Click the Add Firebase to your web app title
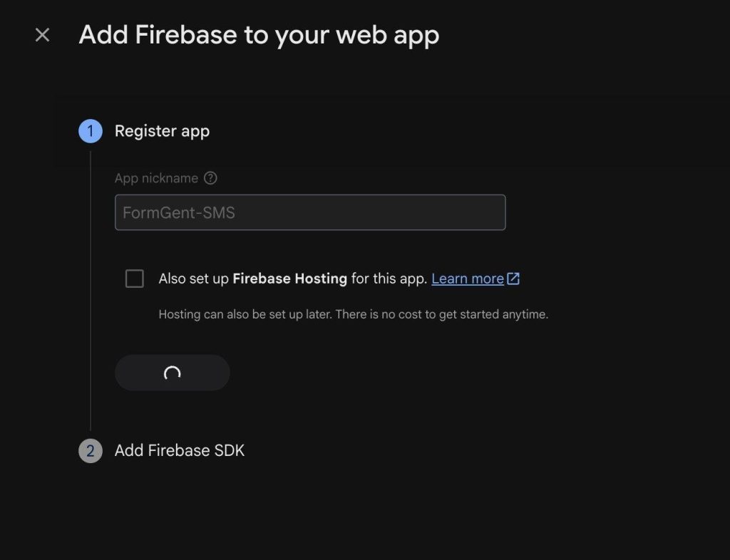The image size is (730, 560). (x=259, y=35)
